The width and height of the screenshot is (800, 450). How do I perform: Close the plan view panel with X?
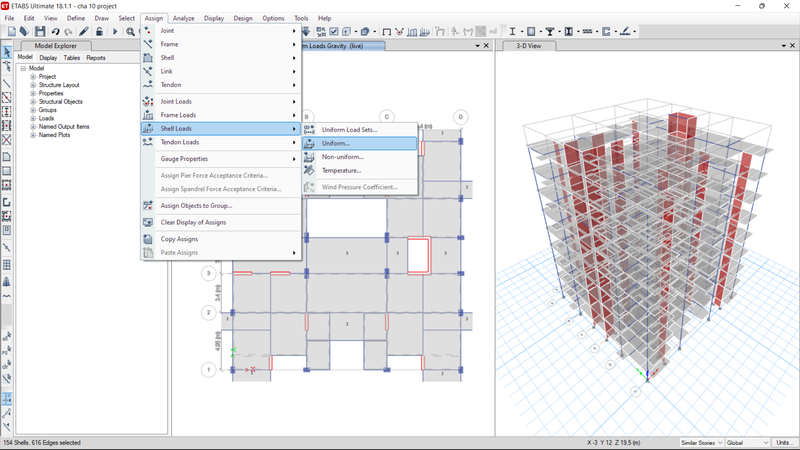(486, 46)
